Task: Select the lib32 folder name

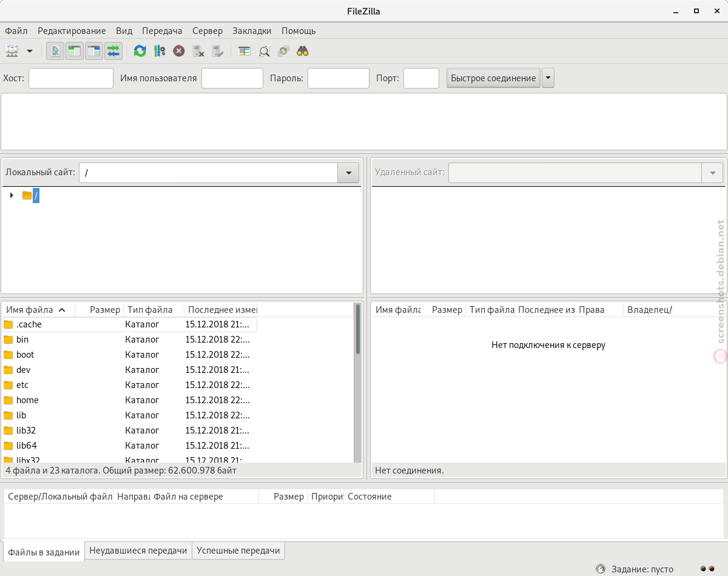Action: 26,430
